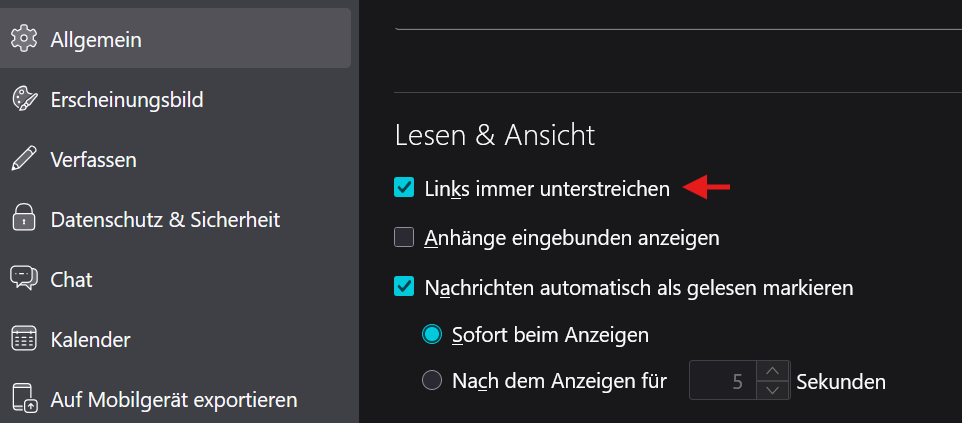
Task: Click the Erscheinungsbild palette icon
Action: pos(23,99)
